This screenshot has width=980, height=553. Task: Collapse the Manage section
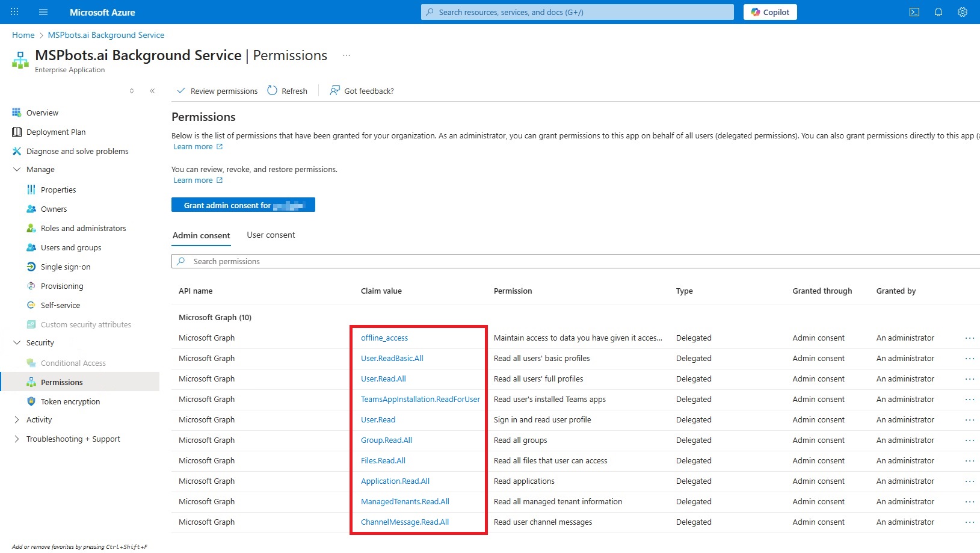point(17,170)
